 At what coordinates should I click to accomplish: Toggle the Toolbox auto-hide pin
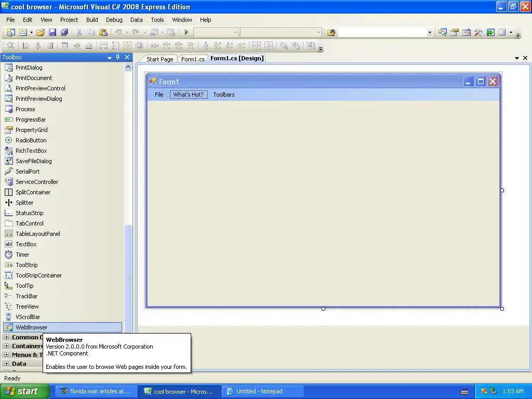point(118,57)
